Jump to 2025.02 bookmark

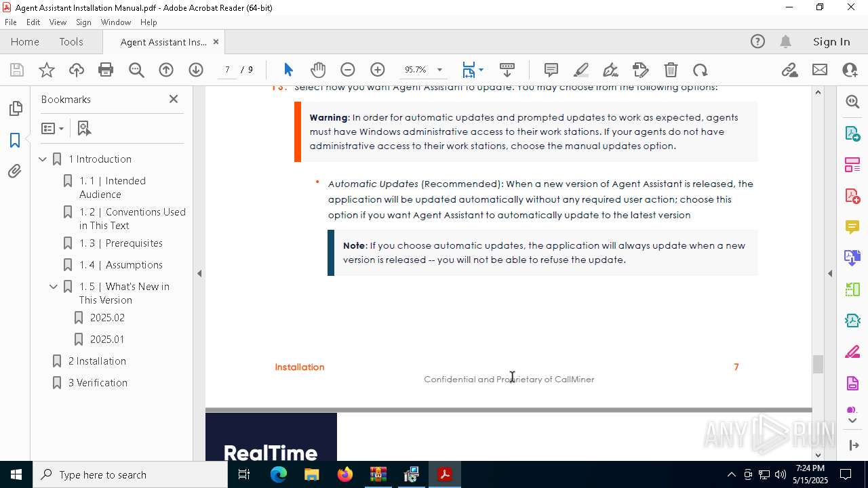[x=107, y=318]
